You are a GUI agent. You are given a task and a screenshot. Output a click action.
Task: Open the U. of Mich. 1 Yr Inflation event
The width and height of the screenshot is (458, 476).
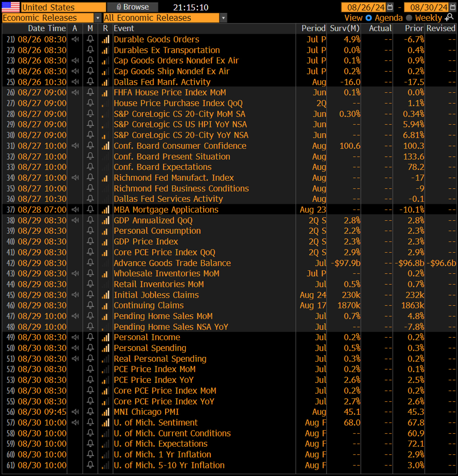click(162, 454)
